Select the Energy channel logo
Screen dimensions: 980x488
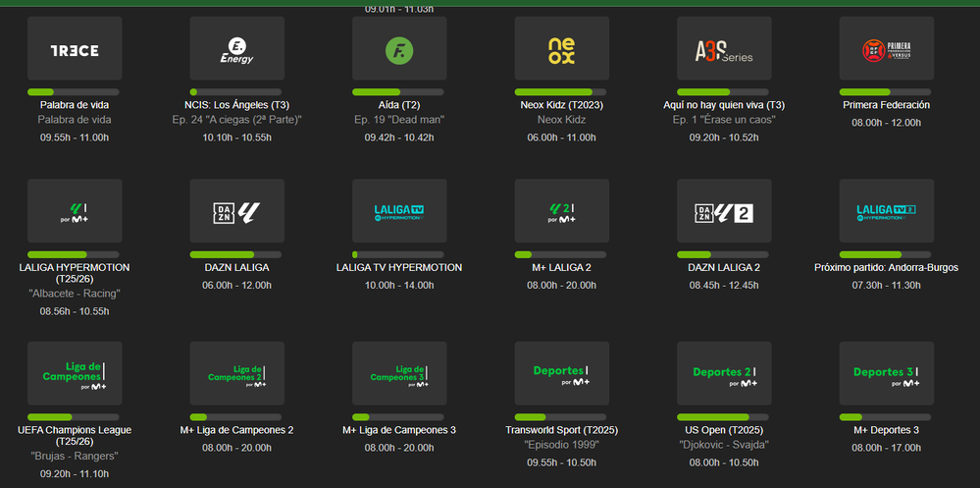(x=236, y=49)
